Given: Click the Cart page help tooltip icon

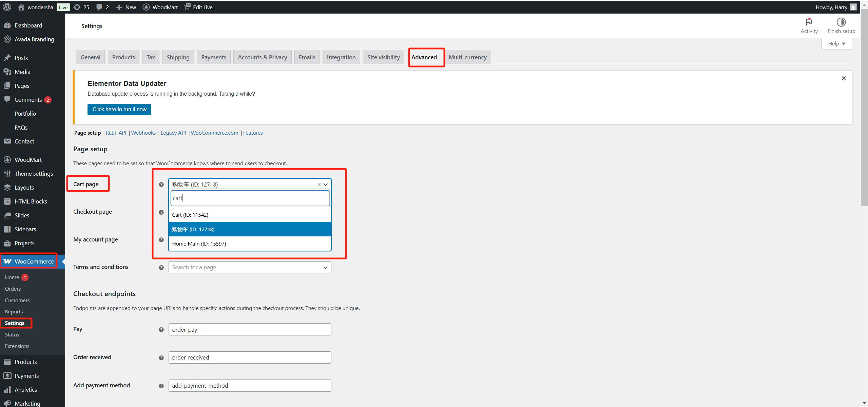Looking at the screenshot, I should coord(161,185).
